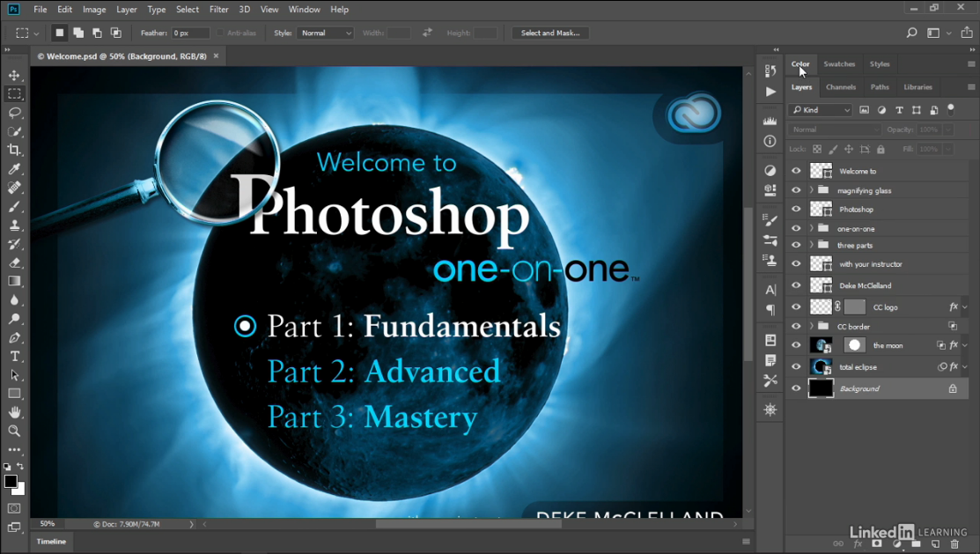Viewport: 980px width, 554px height.
Task: Hide the Welcome to layer
Action: [x=796, y=171]
